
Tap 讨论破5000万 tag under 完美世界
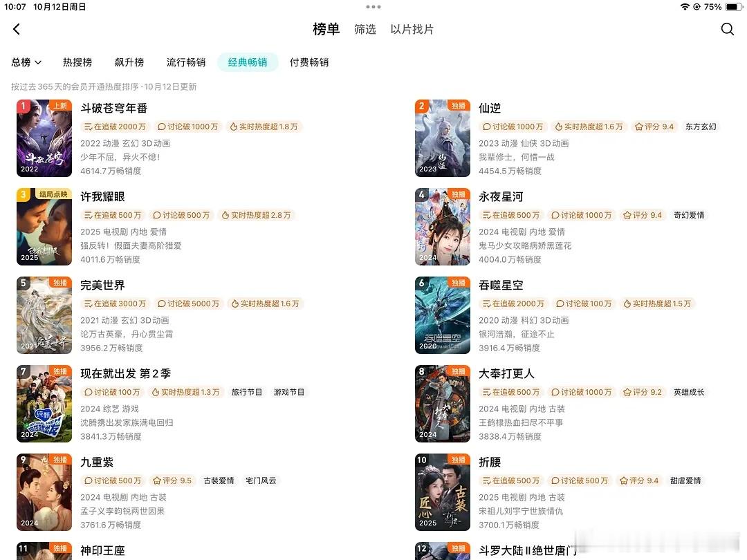tap(188, 304)
